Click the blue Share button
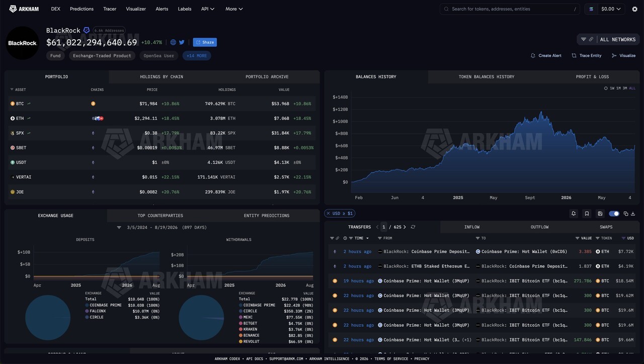Screen dimensions: 644x364 pyautogui.click(x=205, y=42)
